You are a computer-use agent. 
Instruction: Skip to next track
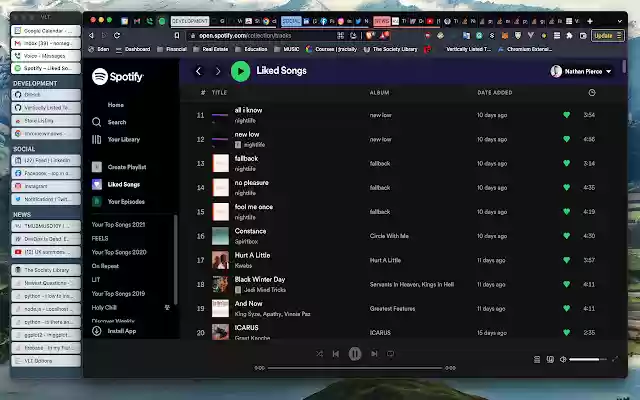click(x=374, y=354)
